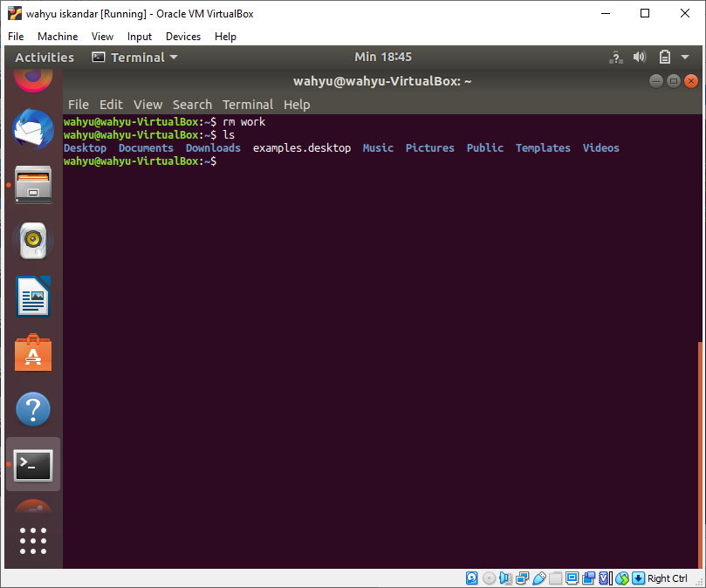The image size is (706, 588).
Task: Open the clock showing Min 18:45
Action: [383, 57]
